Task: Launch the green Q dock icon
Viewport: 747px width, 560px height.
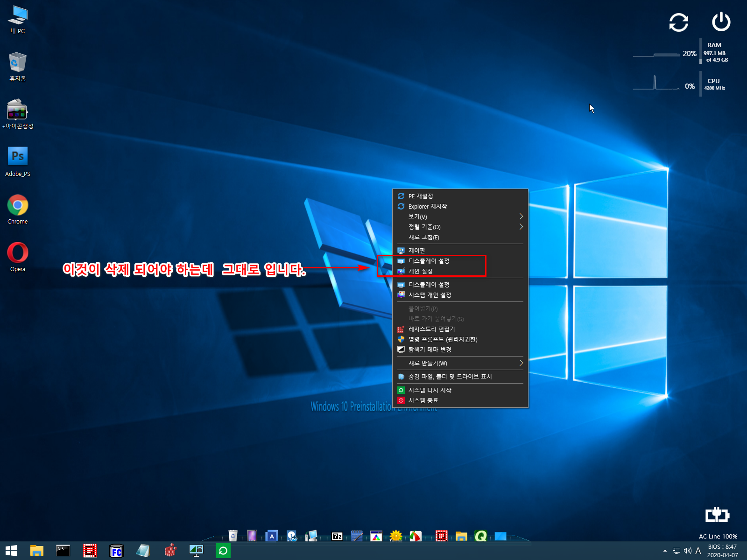Action: (x=481, y=536)
